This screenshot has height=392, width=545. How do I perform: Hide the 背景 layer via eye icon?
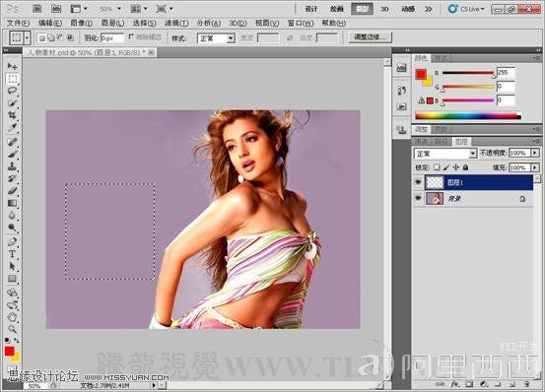418,198
